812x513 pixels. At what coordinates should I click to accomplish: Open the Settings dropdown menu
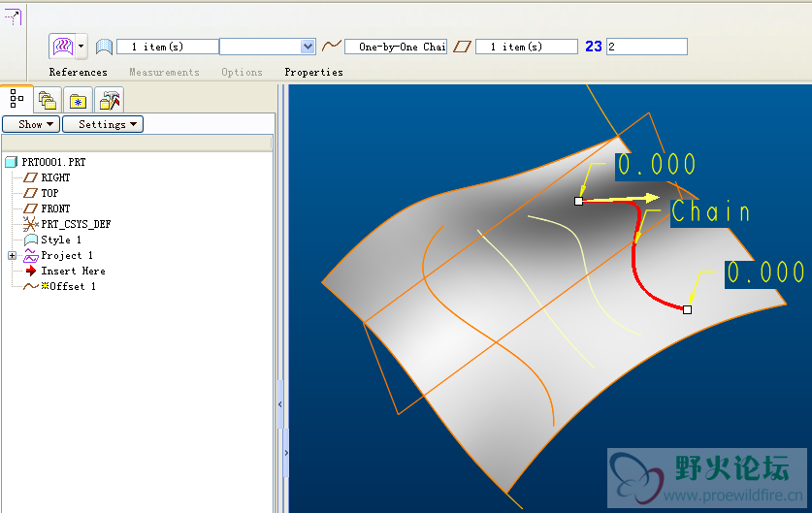(x=103, y=124)
